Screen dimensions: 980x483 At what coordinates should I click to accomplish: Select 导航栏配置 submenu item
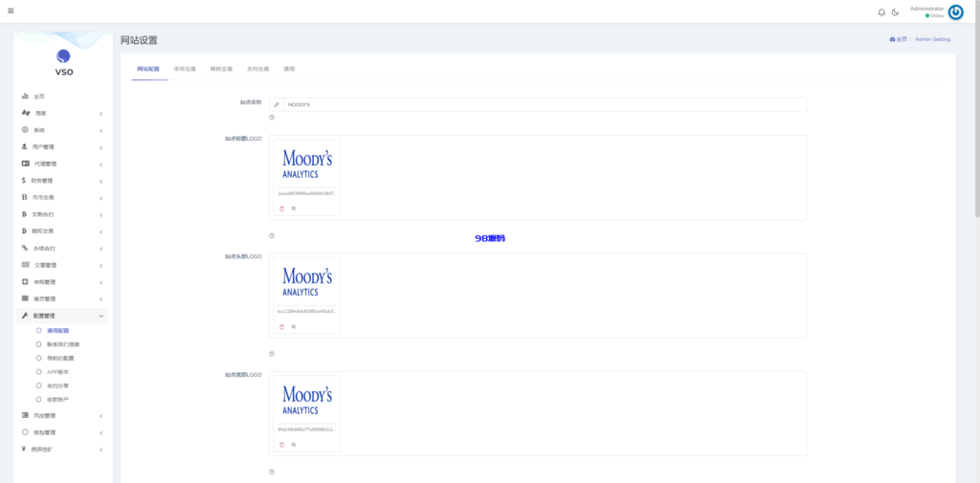60,358
